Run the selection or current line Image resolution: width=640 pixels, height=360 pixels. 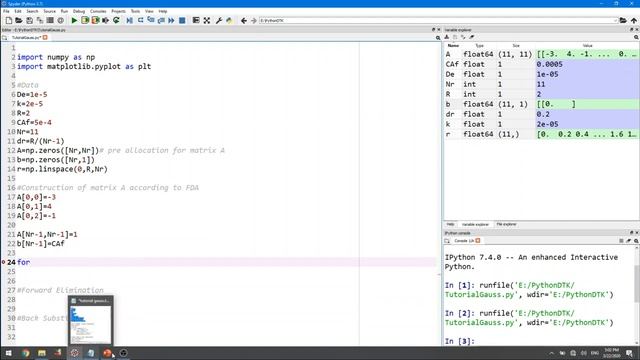tap(106, 20)
